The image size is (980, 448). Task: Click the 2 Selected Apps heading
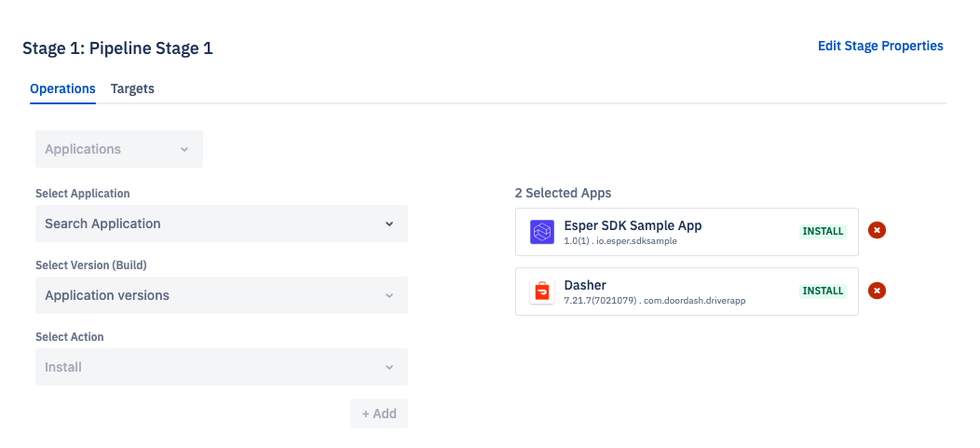pyautogui.click(x=563, y=193)
